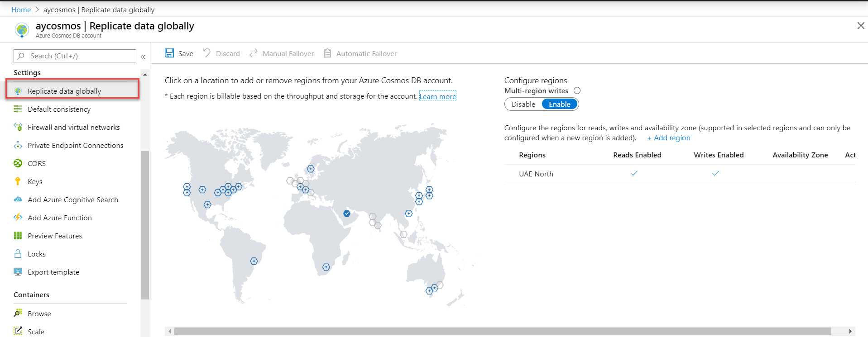
Task: Open Firewall and virtual networks
Action: [x=73, y=127]
